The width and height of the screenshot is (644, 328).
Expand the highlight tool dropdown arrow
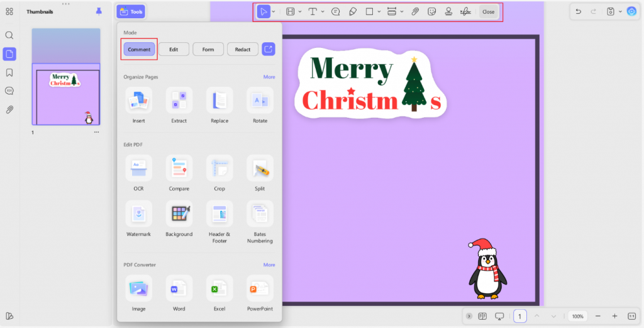pos(300,12)
